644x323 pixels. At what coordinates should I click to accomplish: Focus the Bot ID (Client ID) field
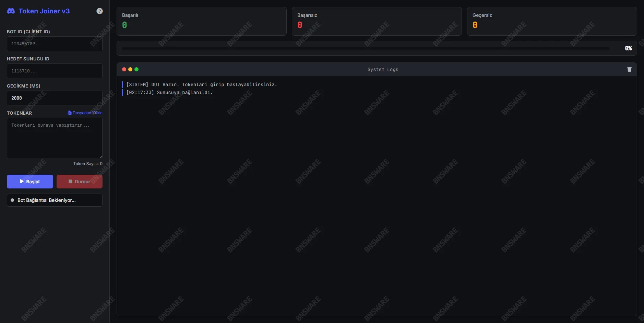coord(55,44)
